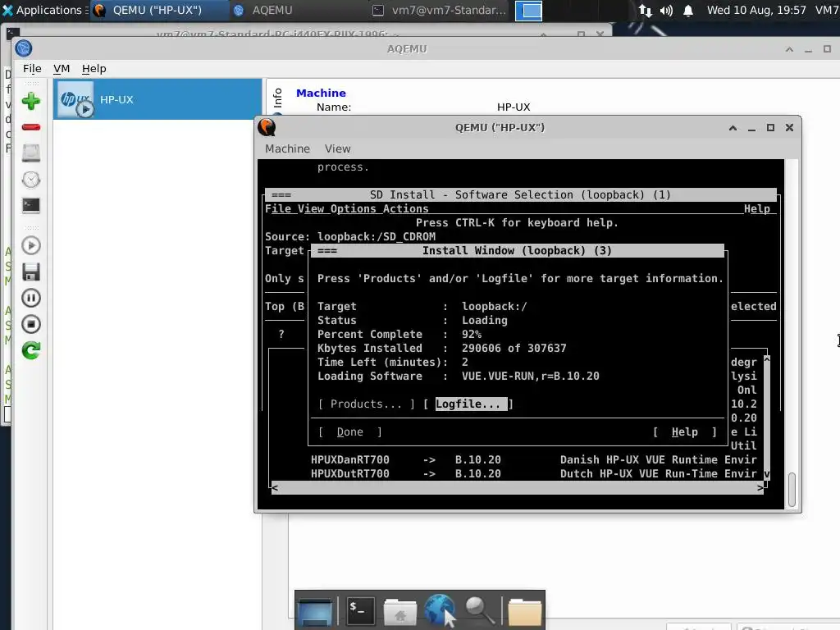Image resolution: width=840 pixels, height=630 pixels.
Task: Click the red minus delete VM icon
Action: (x=31, y=127)
